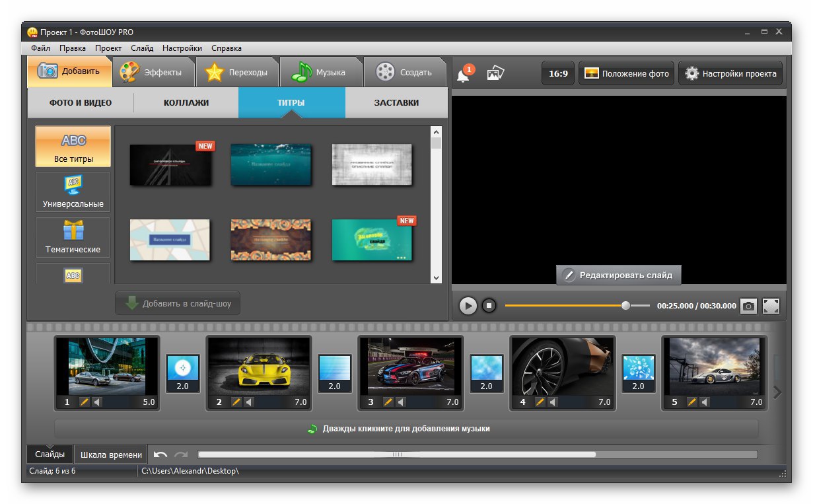
Task: Redo the last action
Action: pyautogui.click(x=180, y=454)
